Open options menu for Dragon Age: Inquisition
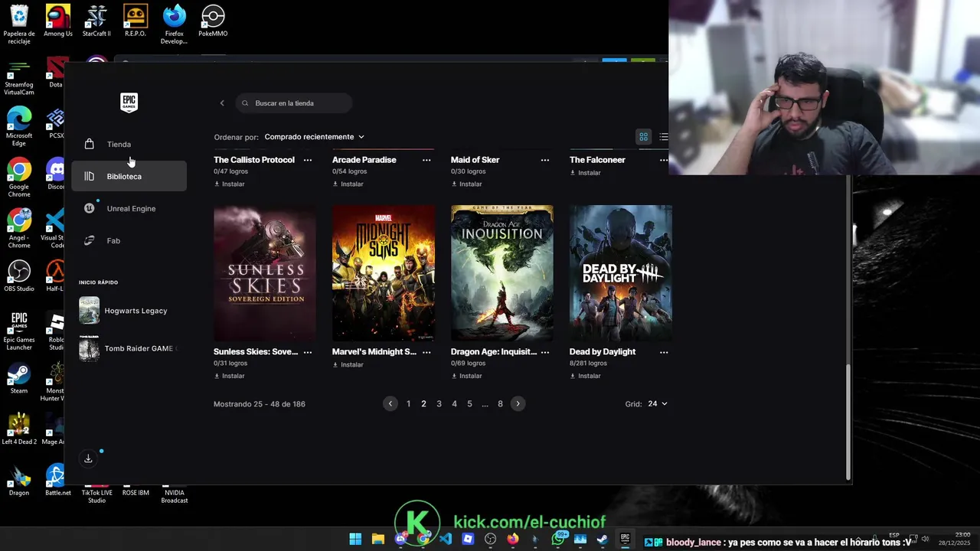The width and height of the screenshot is (980, 551). tap(545, 352)
